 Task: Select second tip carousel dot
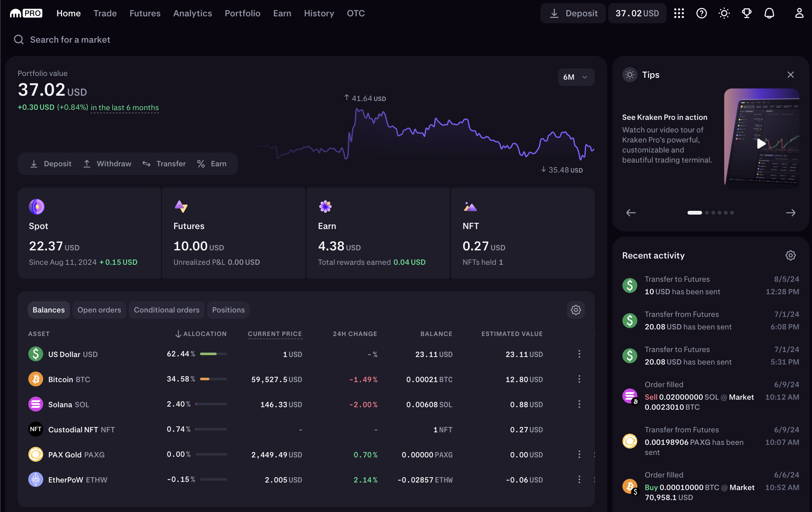(707, 213)
